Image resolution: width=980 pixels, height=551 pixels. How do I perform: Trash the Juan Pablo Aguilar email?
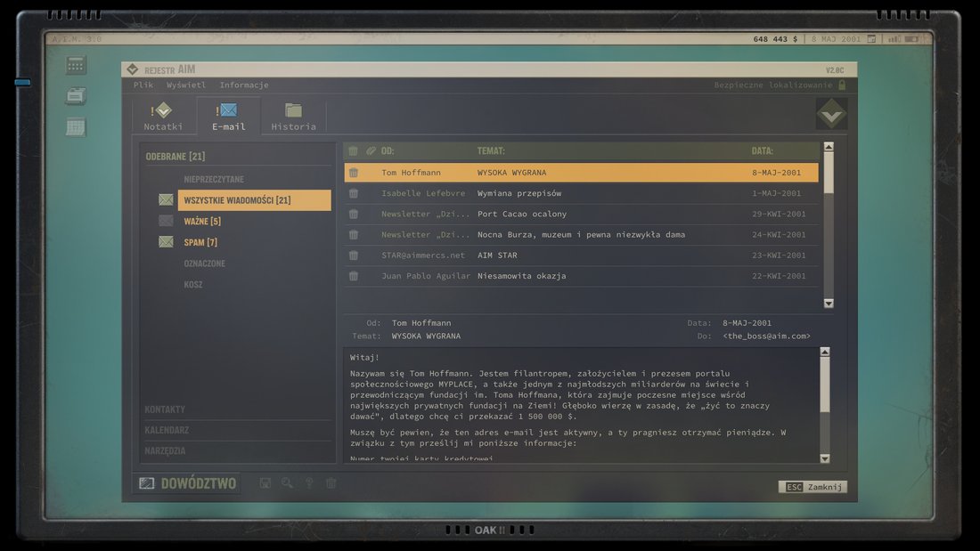[353, 276]
